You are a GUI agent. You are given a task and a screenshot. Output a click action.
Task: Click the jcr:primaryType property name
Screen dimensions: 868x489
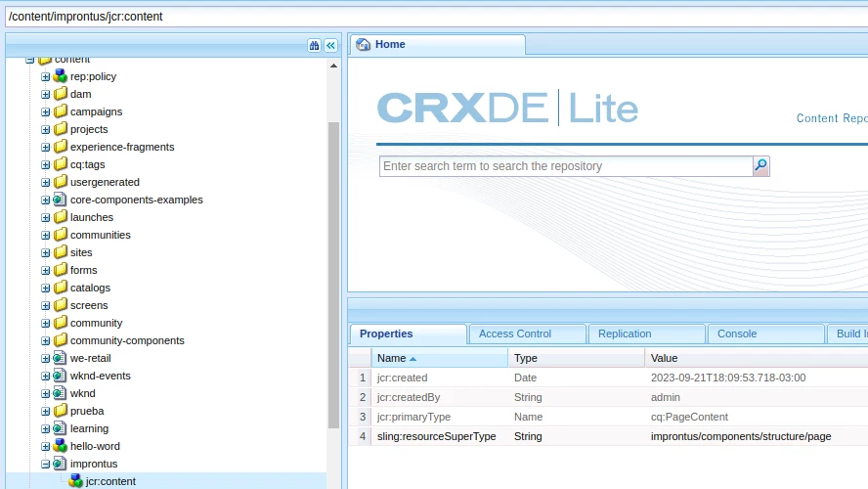[x=413, y=417]
